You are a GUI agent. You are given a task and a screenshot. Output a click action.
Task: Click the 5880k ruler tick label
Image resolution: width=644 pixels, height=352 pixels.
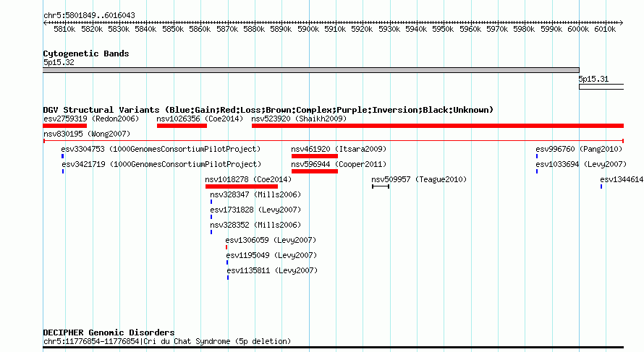click(x=254, y=30)
